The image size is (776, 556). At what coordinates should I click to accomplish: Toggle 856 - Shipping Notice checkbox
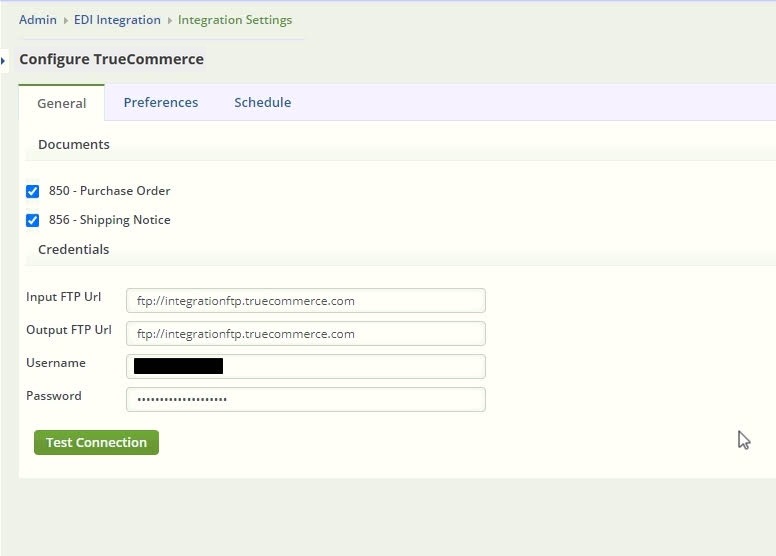tap(33, 220)
